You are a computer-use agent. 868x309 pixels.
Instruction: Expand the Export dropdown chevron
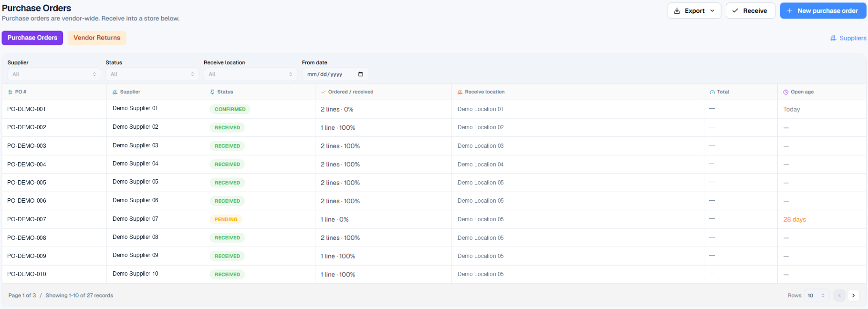point(712,10)
